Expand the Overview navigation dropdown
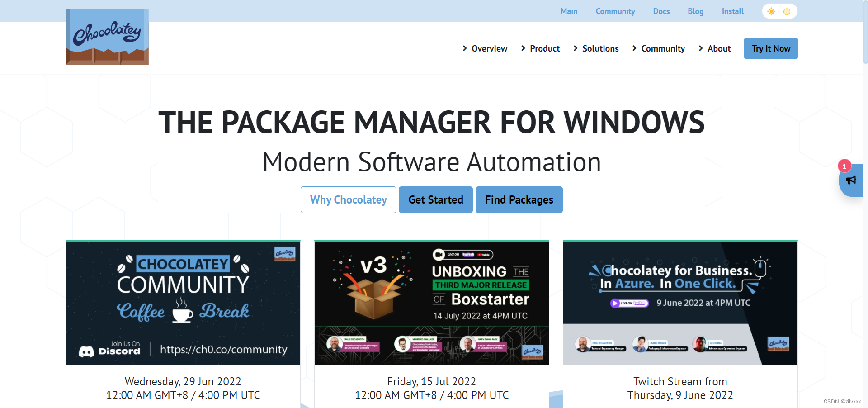Image resolution: width=868 pixels, height=408 pixels. click(485, 48)
